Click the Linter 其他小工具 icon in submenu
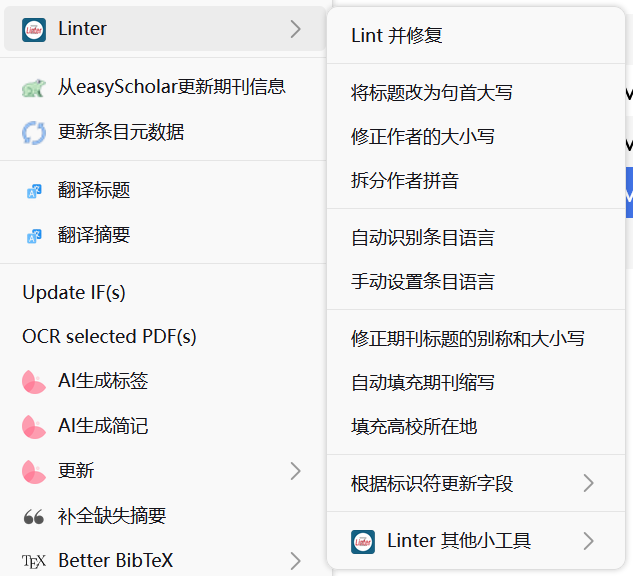633x576 pixels. pos(363,541)
